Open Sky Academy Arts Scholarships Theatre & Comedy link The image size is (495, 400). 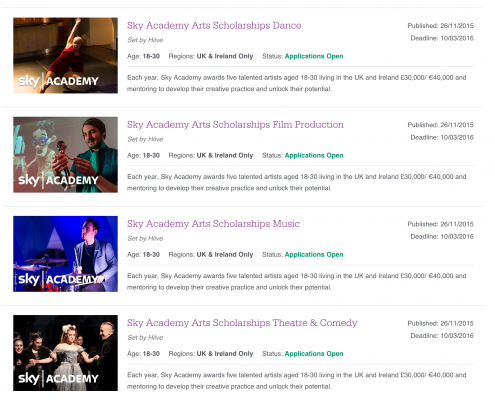pos(242,323)
